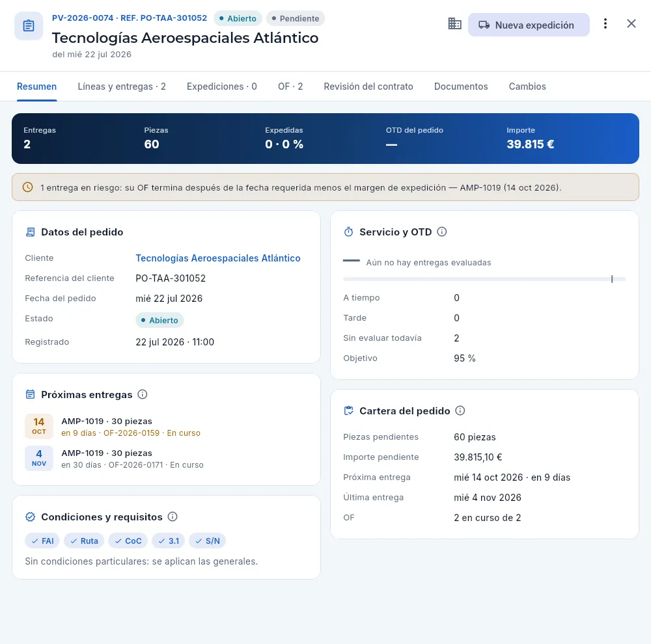The height and width of the screenshot is (644, 651).
Task: Click the clipboard order icon beside the title
Action: coord(29,26)
